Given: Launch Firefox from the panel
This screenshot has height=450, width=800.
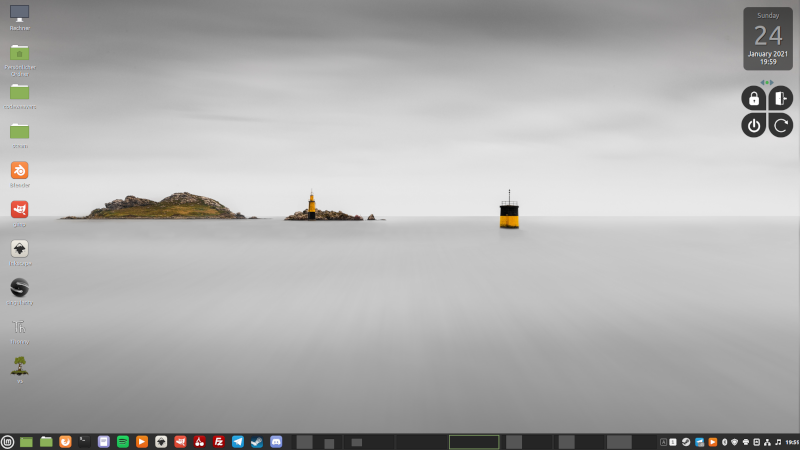Looking at the screenshot, I should coord(66,441).
